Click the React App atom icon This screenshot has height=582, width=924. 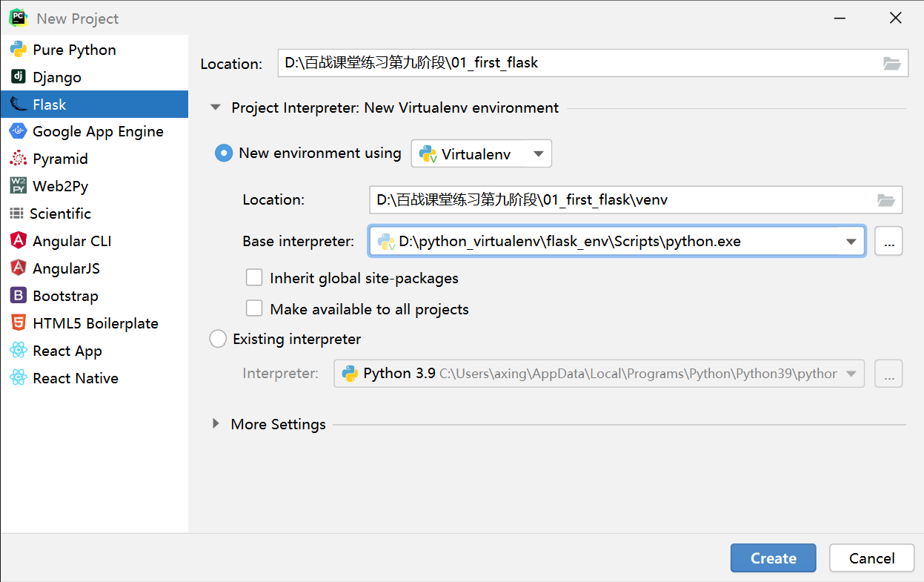pos(19,351)
